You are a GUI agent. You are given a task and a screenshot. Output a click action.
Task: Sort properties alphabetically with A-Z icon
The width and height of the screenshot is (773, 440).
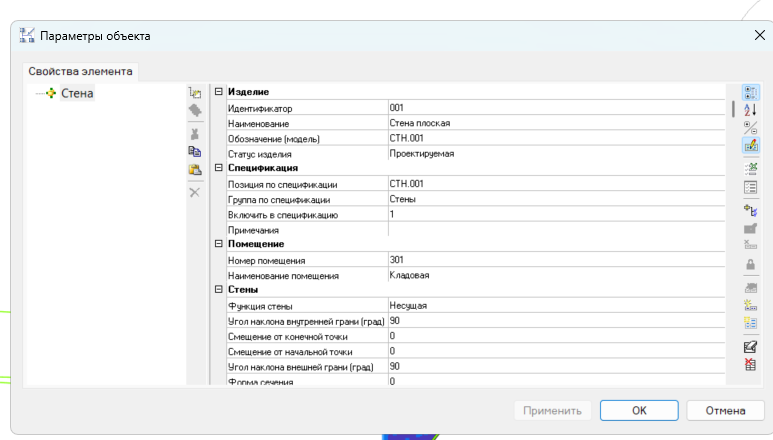[x=750, y=109]
